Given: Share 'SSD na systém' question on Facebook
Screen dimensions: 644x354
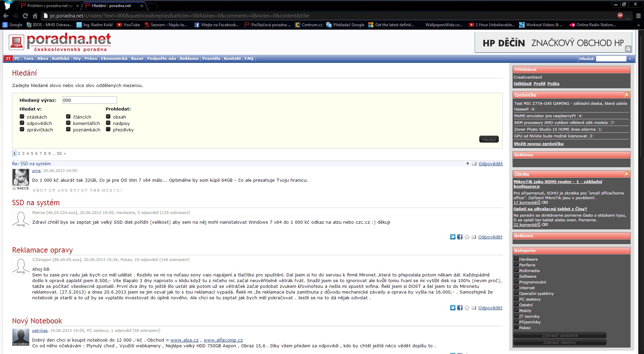Looking at the screenshot, I should pos(460,237).
